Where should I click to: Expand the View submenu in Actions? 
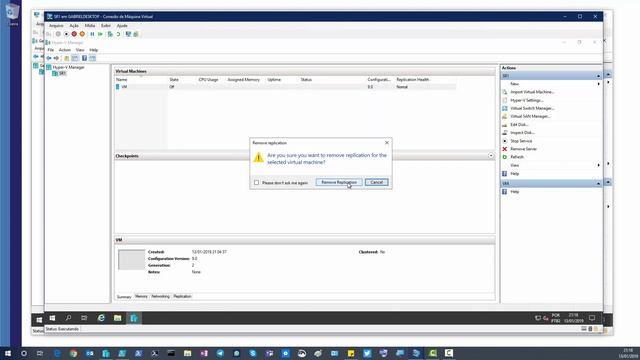click(x=550, y=165)
